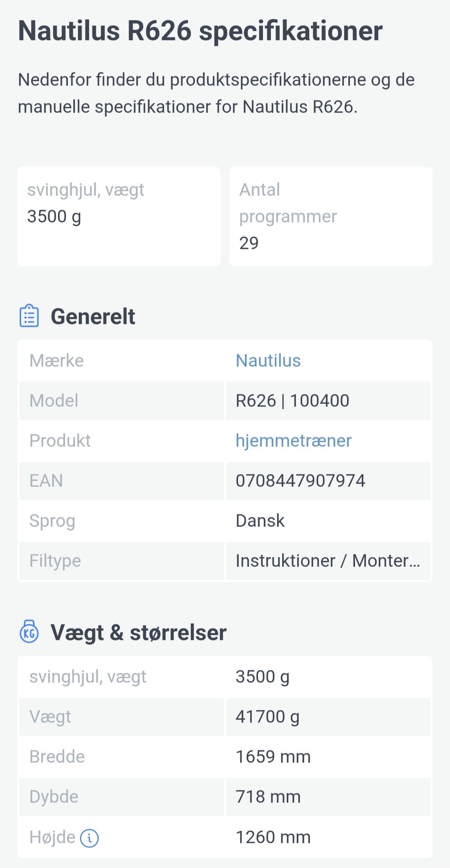
Task: Click the EAN number 0708447907974
Action: tap(300, 481)
